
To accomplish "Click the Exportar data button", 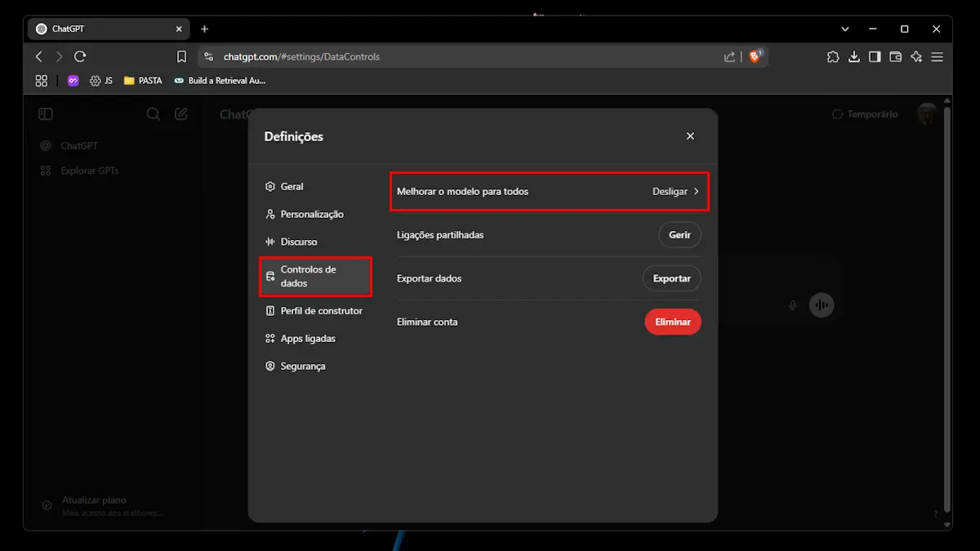I will pyautogui.click(x=671, y=278).
